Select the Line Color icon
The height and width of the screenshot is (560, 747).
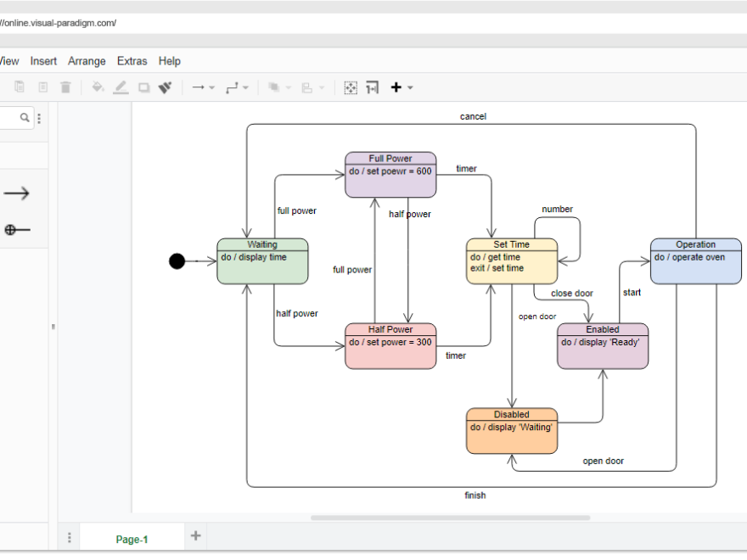(x=120, y=87)
